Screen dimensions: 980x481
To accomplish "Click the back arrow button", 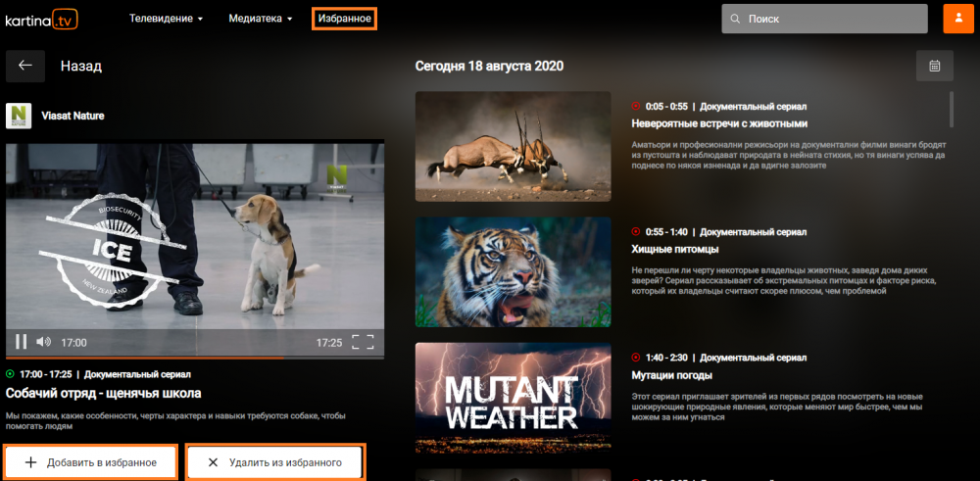I will [25, 66].
